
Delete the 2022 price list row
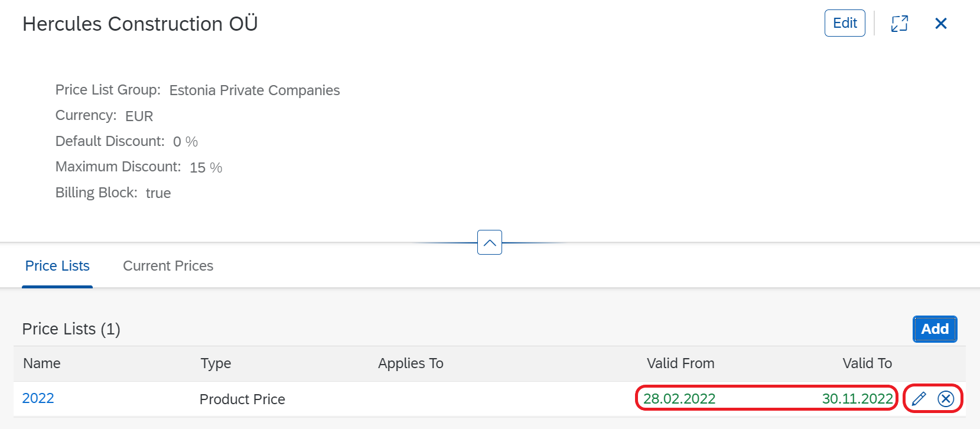pos(946,399)
